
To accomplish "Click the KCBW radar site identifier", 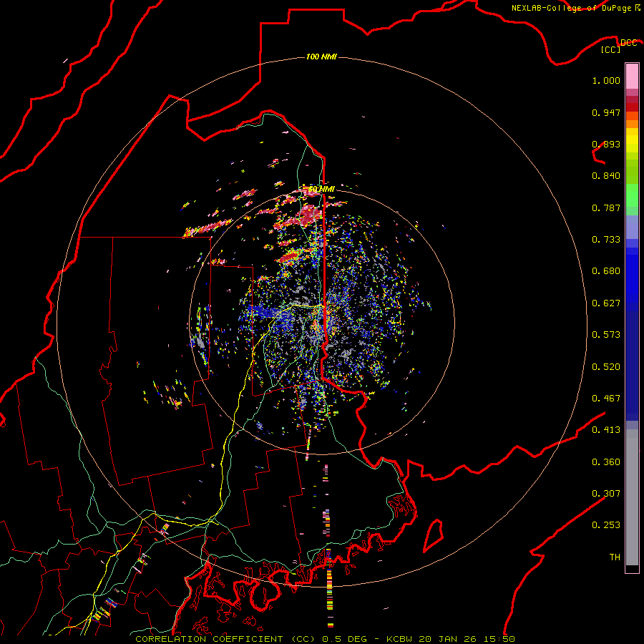I will click(x=400, y=639).
